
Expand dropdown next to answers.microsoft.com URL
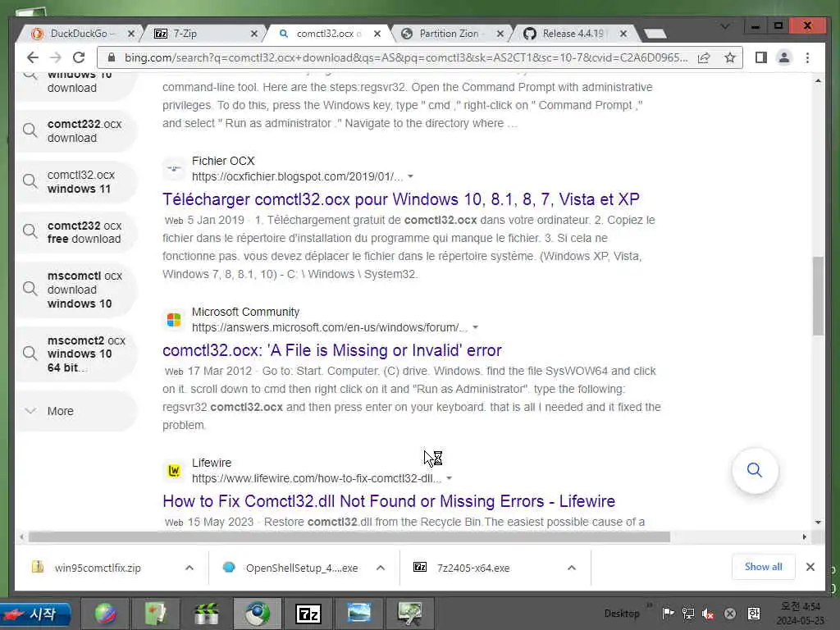475,327
